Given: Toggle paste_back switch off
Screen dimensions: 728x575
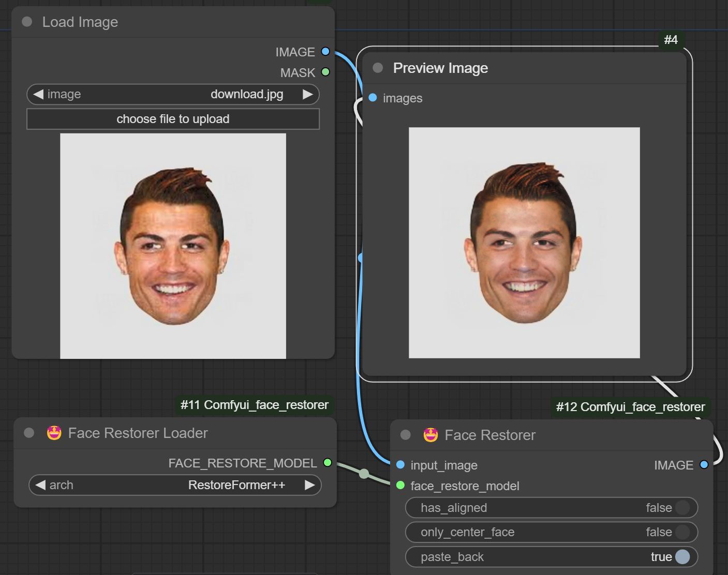Looking at the screenshot, I should 552,557.
